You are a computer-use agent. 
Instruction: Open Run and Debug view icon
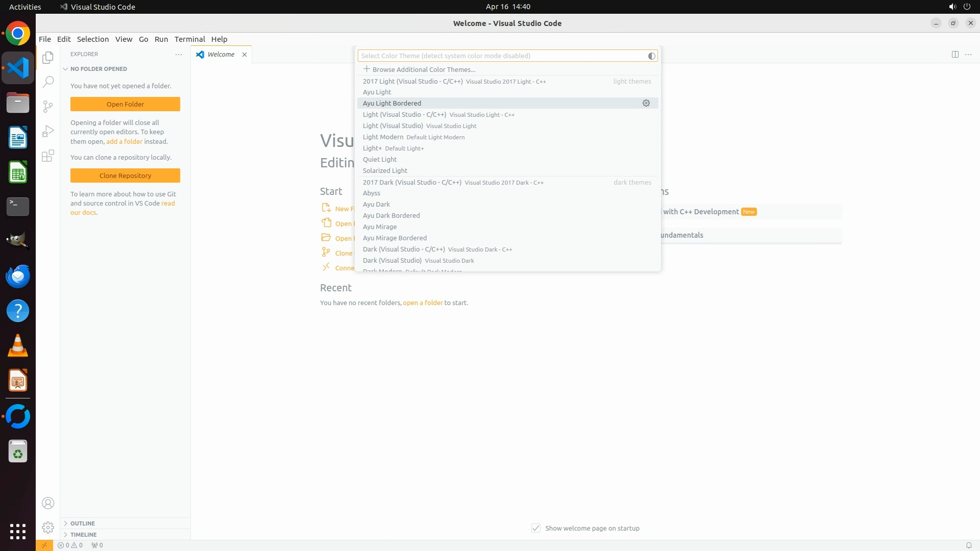pyautogui.click(x=48, y=131)
